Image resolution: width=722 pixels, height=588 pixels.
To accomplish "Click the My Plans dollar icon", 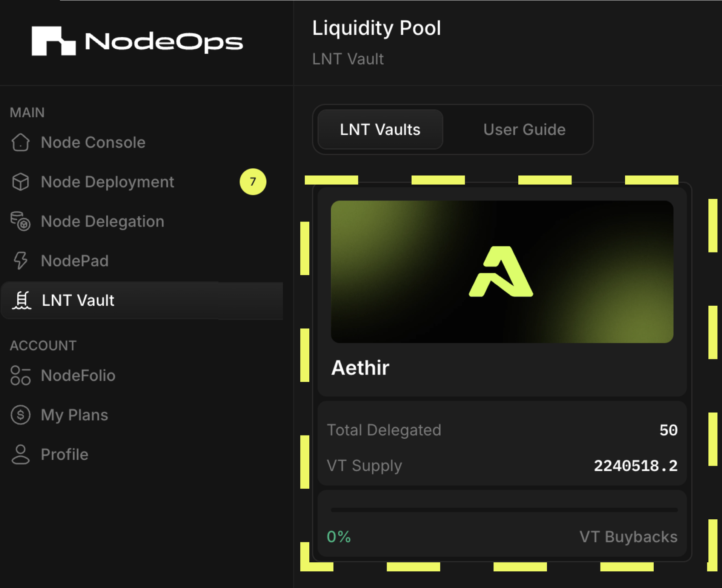I will (21, 415).
